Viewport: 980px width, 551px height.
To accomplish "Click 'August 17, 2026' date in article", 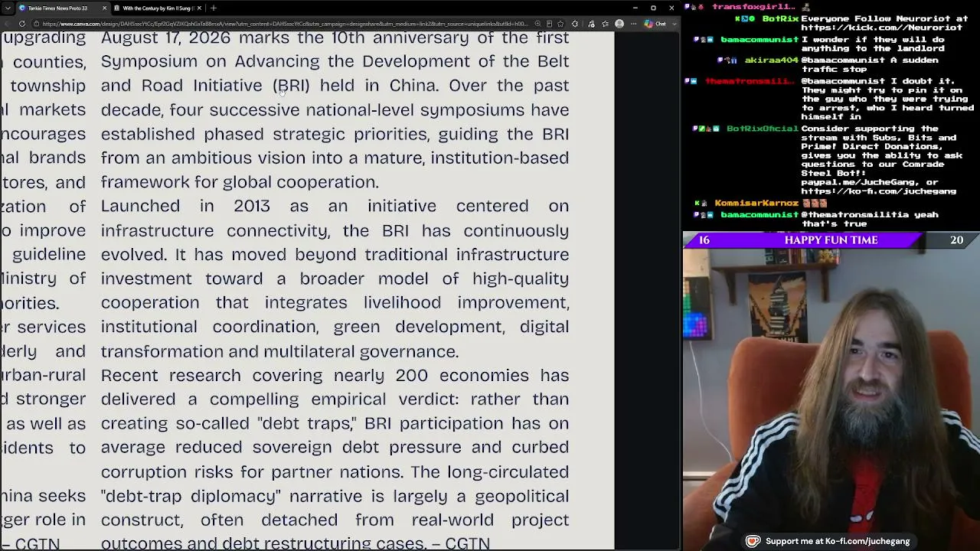I will [167, 37].
